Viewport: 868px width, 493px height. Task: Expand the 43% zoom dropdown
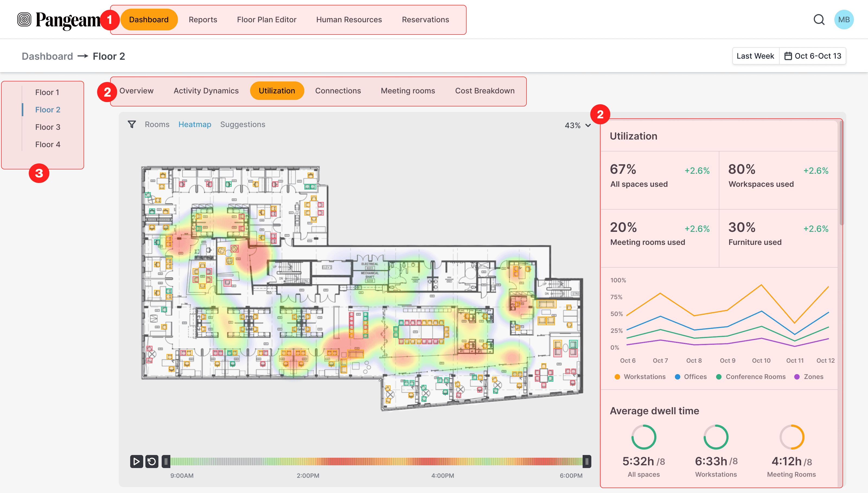pyautogui.click(x=578, y=125)
